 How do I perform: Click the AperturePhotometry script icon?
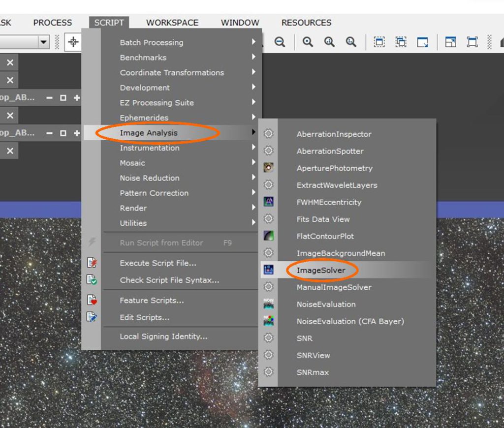click(268, 168)
